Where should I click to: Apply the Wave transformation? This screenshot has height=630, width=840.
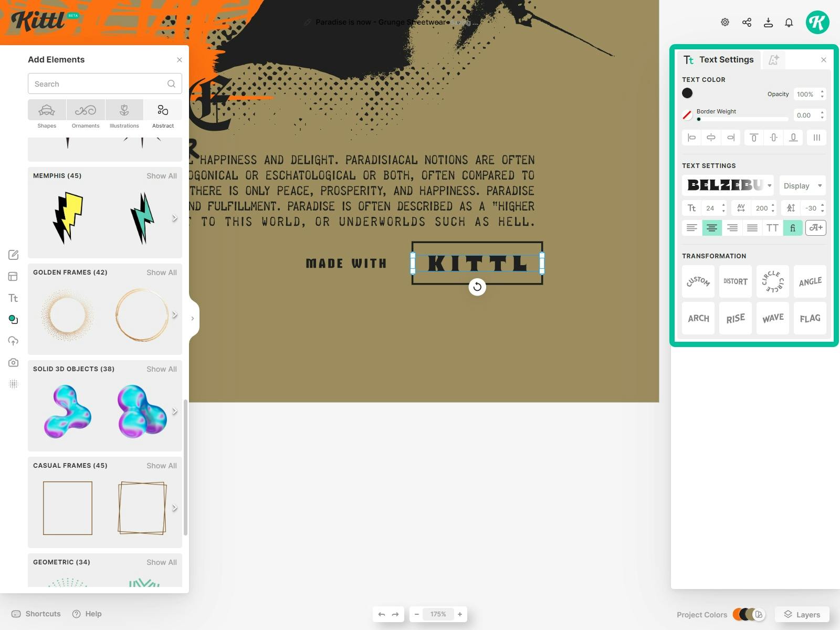[773, 318]
